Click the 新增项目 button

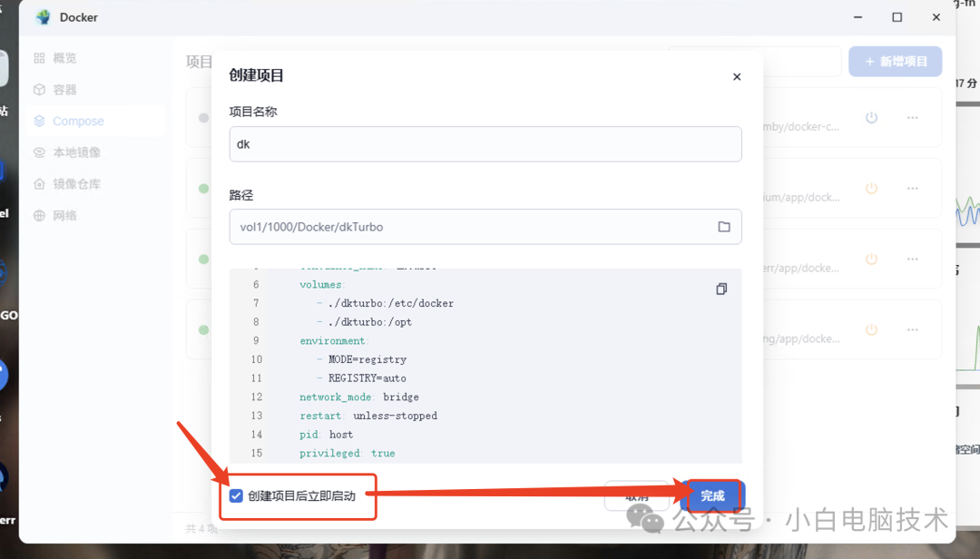[x=895, y=62]
